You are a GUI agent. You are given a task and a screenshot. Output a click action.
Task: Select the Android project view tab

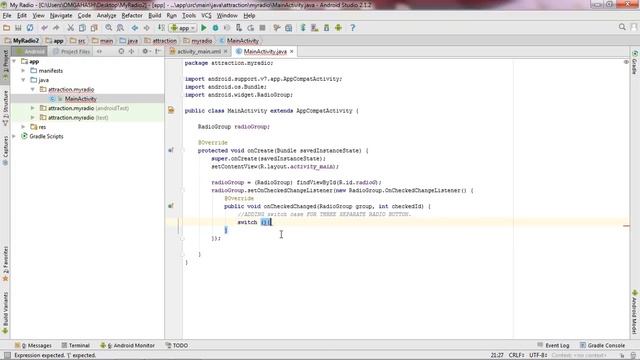[30, 51]
